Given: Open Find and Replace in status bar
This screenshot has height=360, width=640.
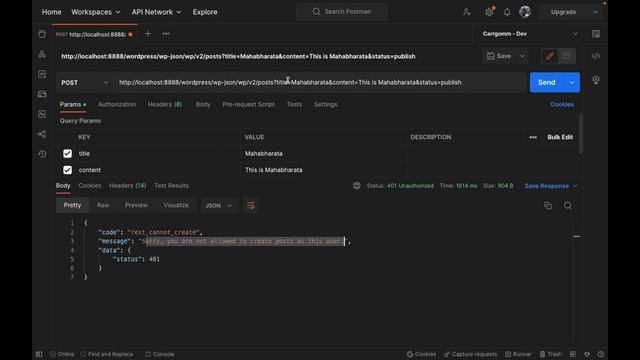Looking at the screenshot, I should [x=107, y=354].
